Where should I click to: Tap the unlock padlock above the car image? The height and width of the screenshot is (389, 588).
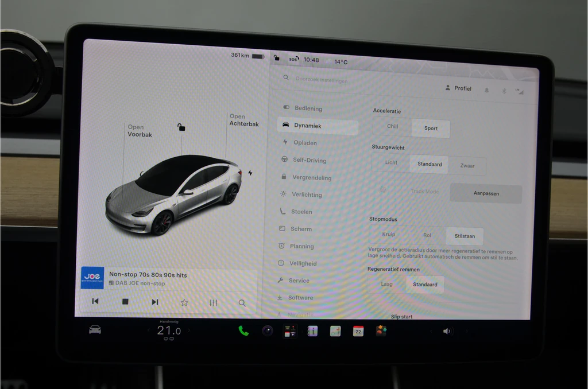click(181, 127)
